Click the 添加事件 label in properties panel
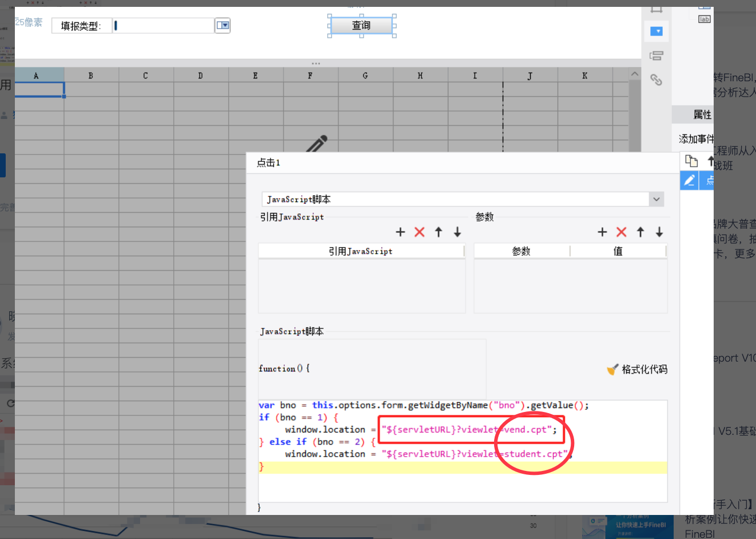 coord(696,139)
